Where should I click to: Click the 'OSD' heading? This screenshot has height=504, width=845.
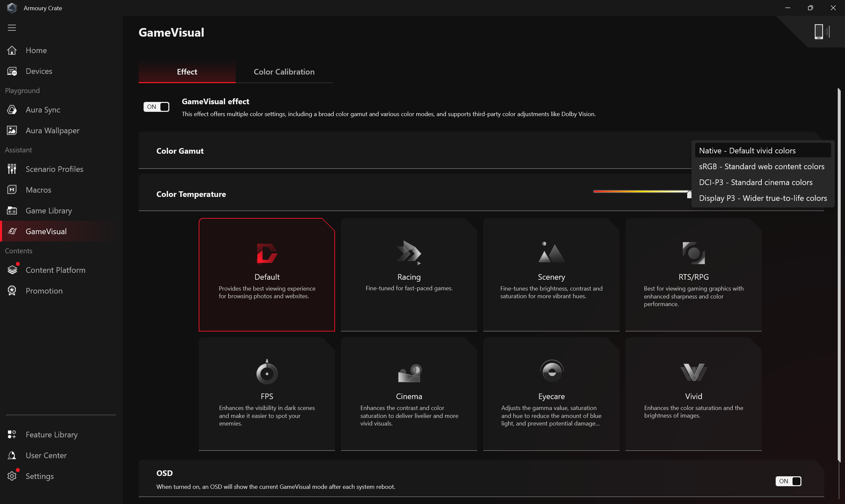164,473
